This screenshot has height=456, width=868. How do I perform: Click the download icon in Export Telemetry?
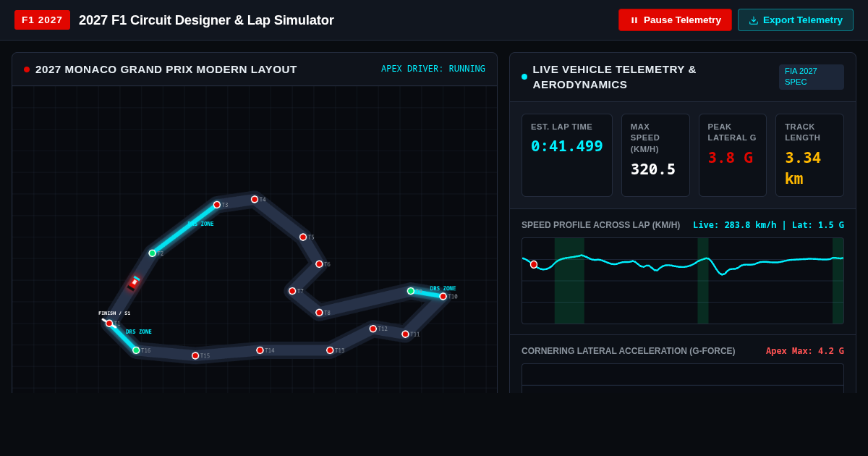[754, 20]
